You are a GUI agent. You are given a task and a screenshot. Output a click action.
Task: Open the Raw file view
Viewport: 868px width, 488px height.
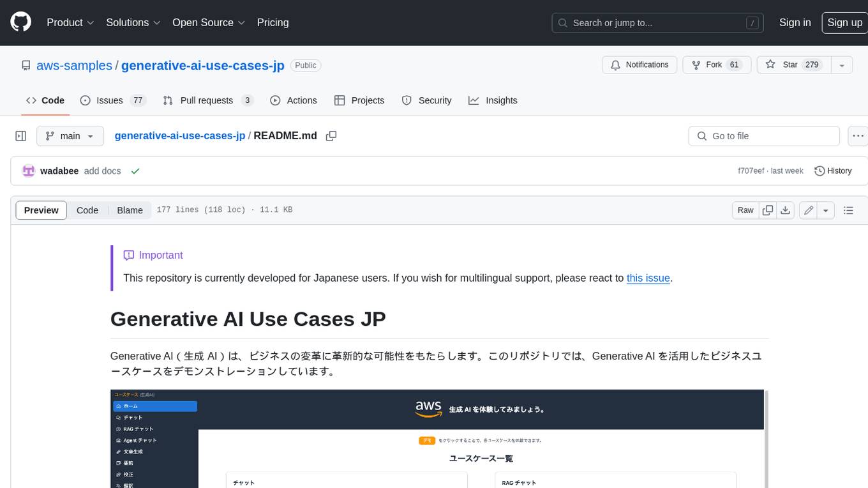tap(745, 210)
